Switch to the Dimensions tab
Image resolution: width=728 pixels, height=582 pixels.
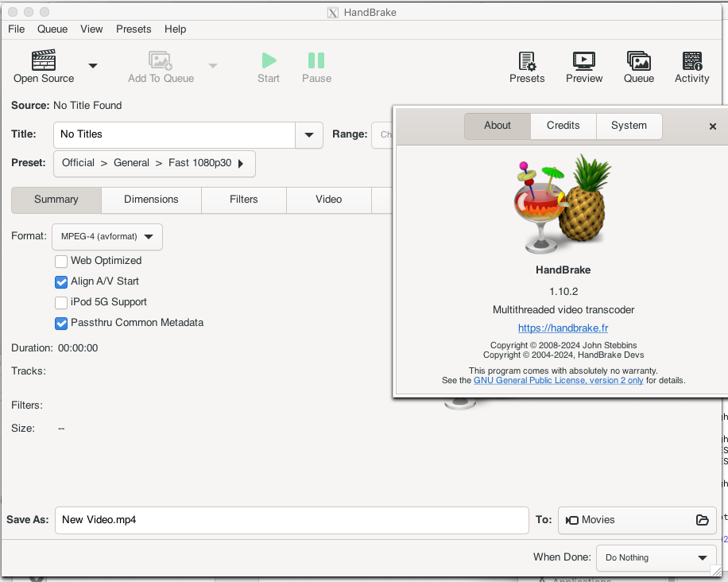coord(151,200)
